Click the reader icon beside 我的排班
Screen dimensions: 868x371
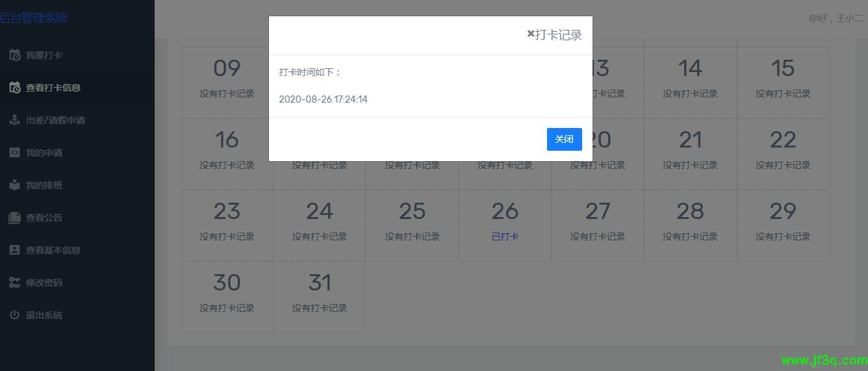click(14, 185)
